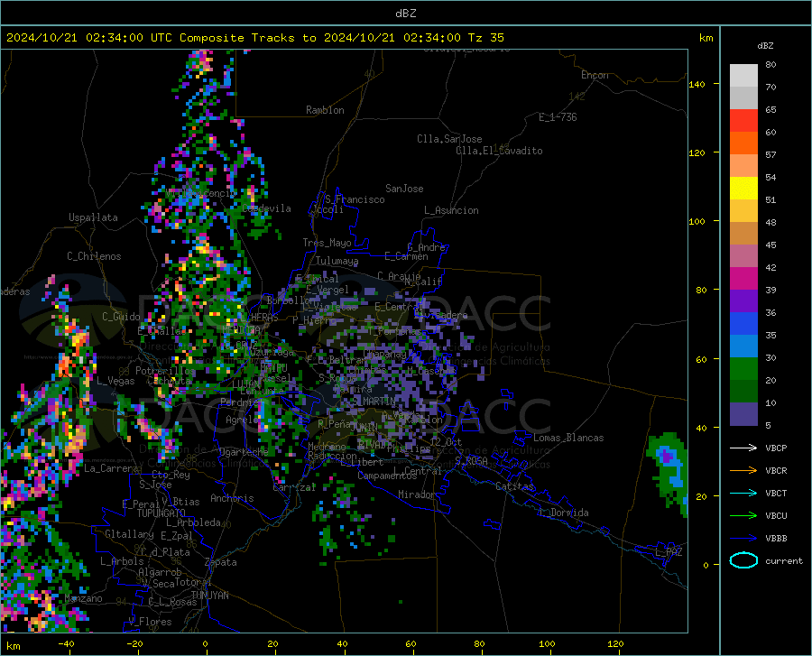Click the 'L_Vegas' place label

tap(115, 381)
